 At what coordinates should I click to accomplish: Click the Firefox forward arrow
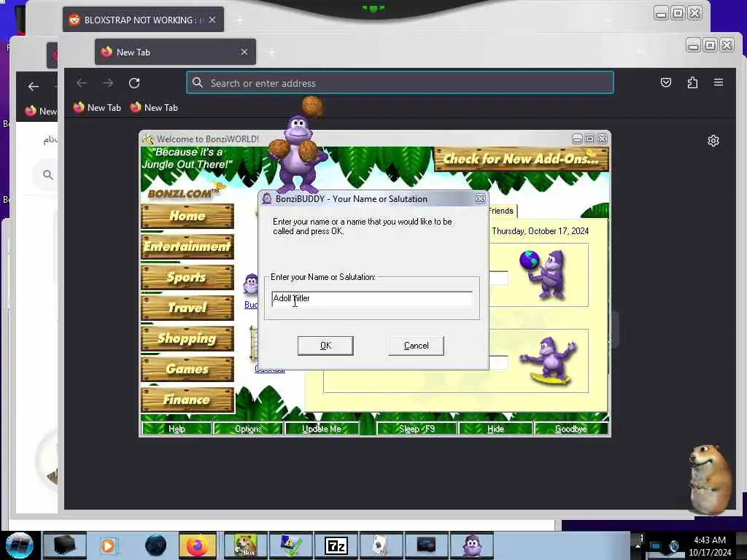click(x=108, y=83)
